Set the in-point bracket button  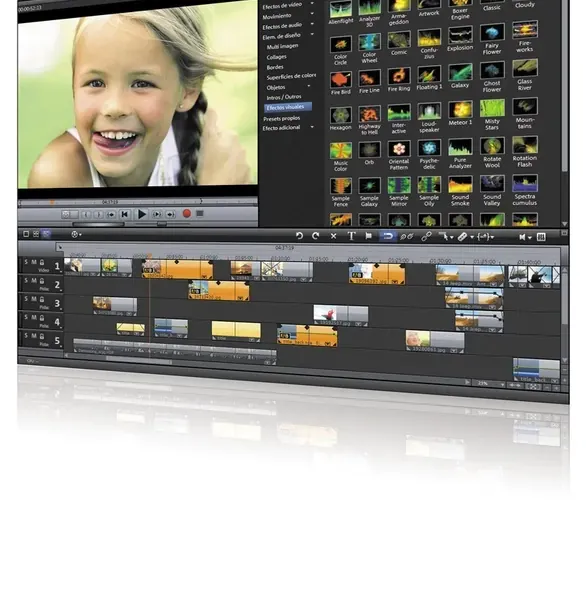click(x=87, y=215)
